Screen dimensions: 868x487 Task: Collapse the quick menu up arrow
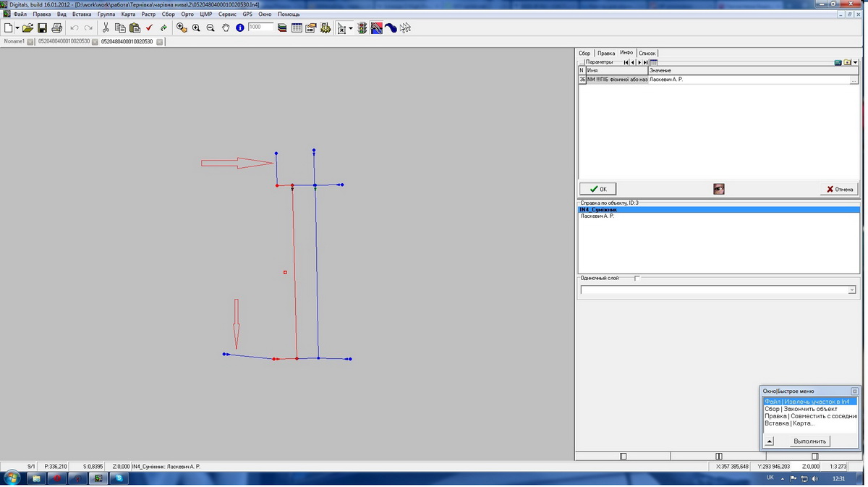point(770,441)
